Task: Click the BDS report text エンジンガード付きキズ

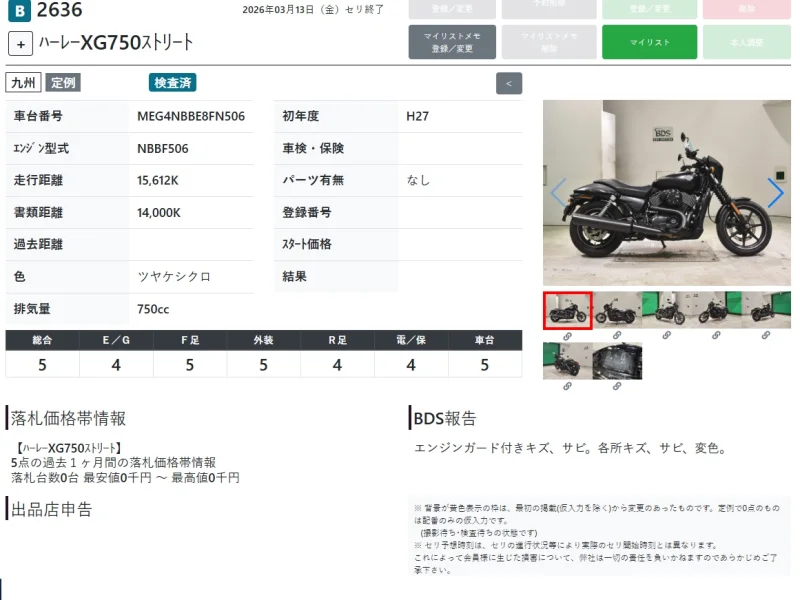Action: click(570, 448)
